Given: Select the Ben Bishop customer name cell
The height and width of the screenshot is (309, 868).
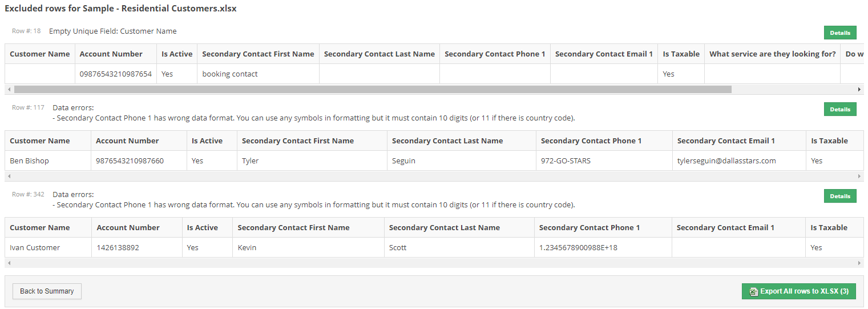Looking at the screenshot, I should click(x=48, y=161).
